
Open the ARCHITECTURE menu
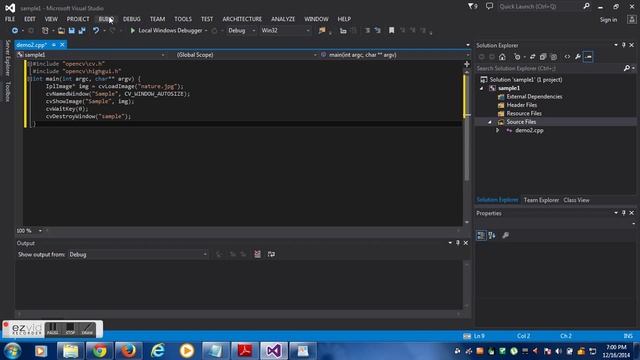tap(242, 19)
